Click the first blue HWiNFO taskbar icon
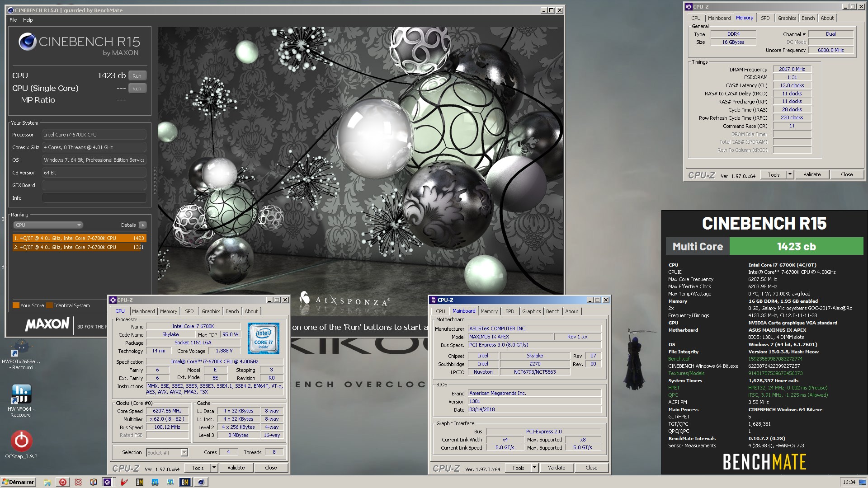This screenshot has height=488, width=868. 155,482
